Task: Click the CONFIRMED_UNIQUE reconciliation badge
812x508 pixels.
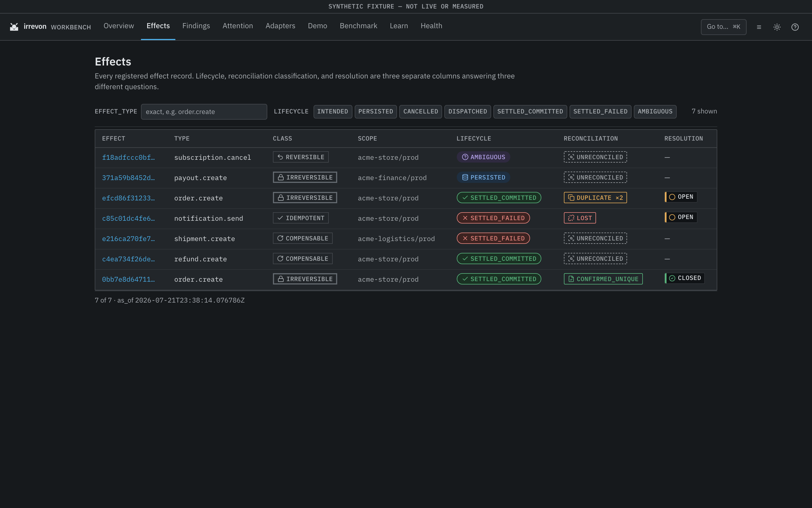Action: [603, 279]
